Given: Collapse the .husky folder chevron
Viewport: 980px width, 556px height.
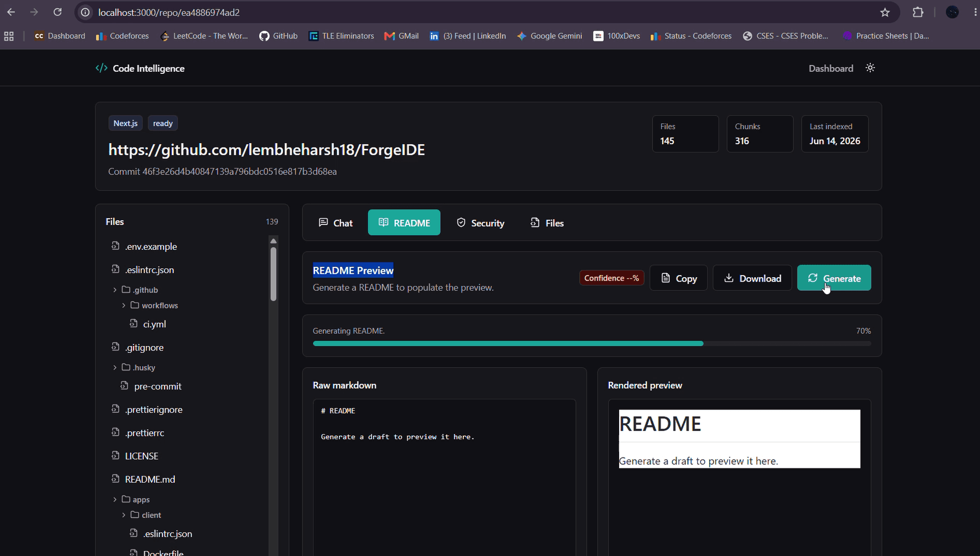Looking at the screenshot, I should (x=115, y=367).
